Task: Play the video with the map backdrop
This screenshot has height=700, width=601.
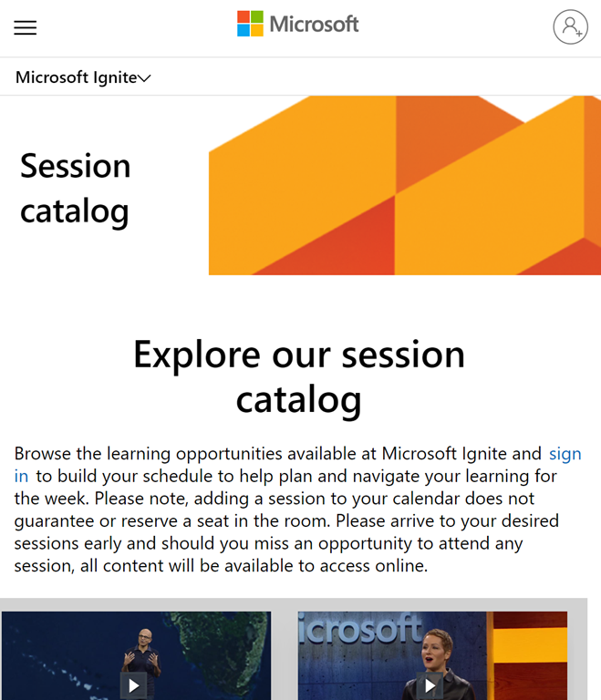Action: (133, 685)
